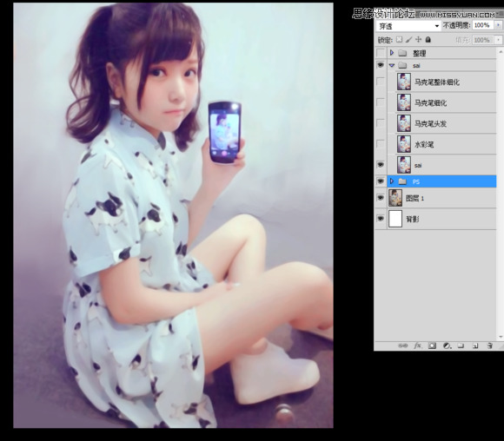Select the 图层 1 thumbnail
504x441 pixels.
click(395, 198)
